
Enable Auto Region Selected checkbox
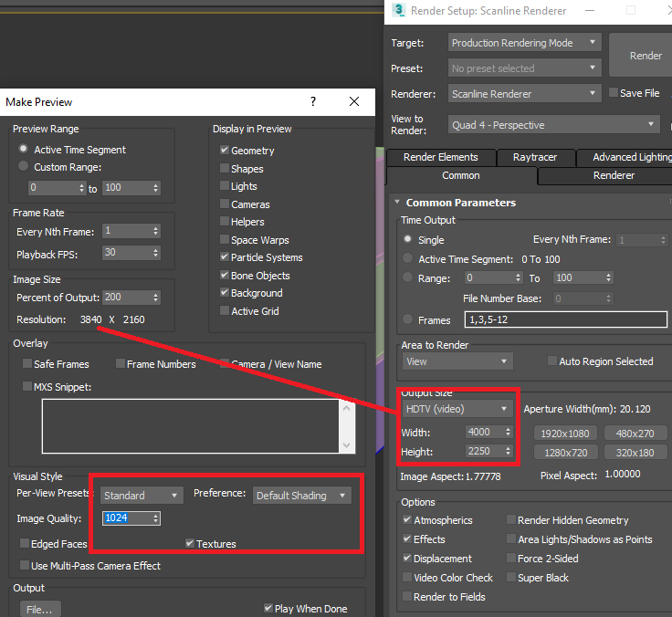(x=552, y=361)
